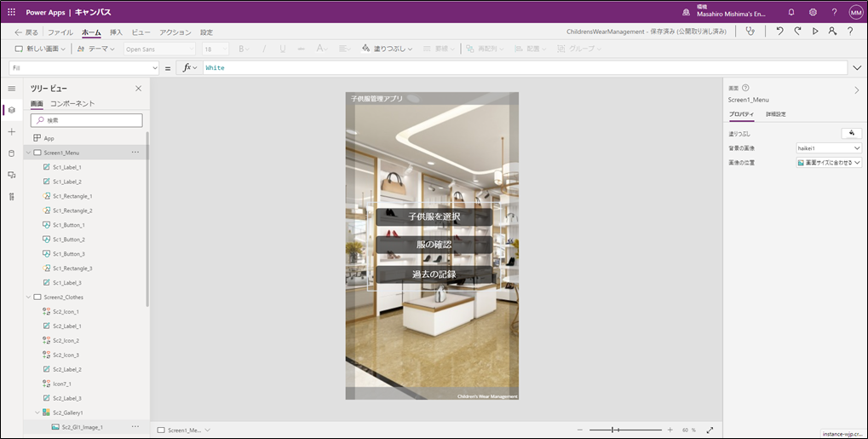Open the ビュー tab
Screen dimensions: 868x439
[141, 32]
